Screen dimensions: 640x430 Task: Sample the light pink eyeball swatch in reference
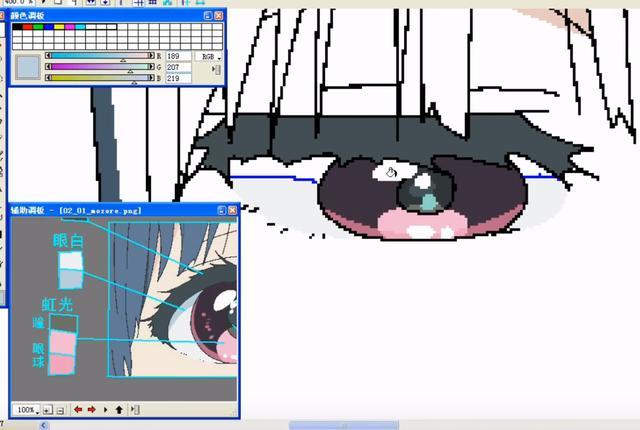point(63,342)
